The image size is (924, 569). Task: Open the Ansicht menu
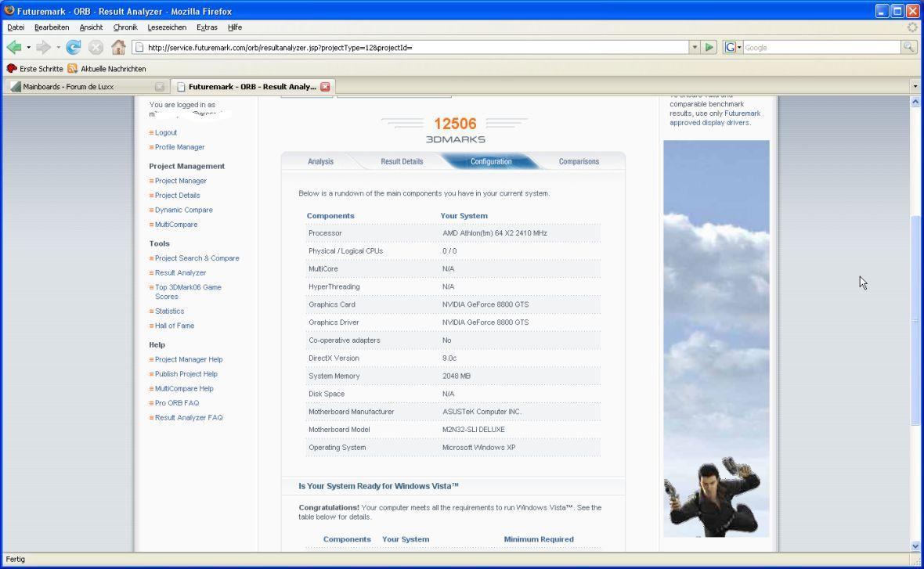[91, 27]
